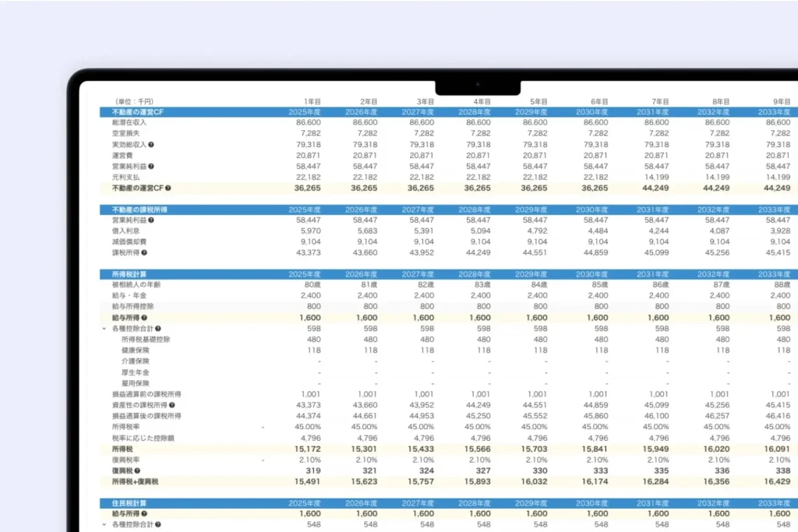Select the 2025年度 column header in 不動産の課税所得
The width and height of the screenshot is (798, 532).
coord(305,210)
